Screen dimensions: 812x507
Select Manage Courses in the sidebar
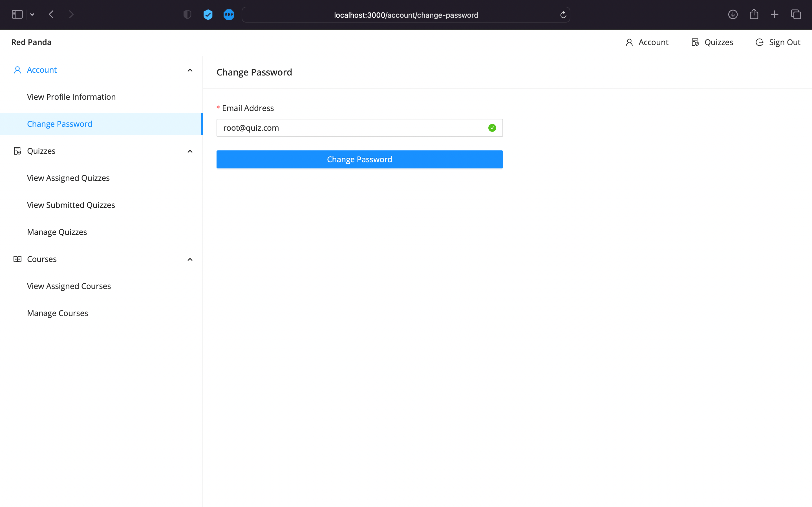[x=58, y=313]
